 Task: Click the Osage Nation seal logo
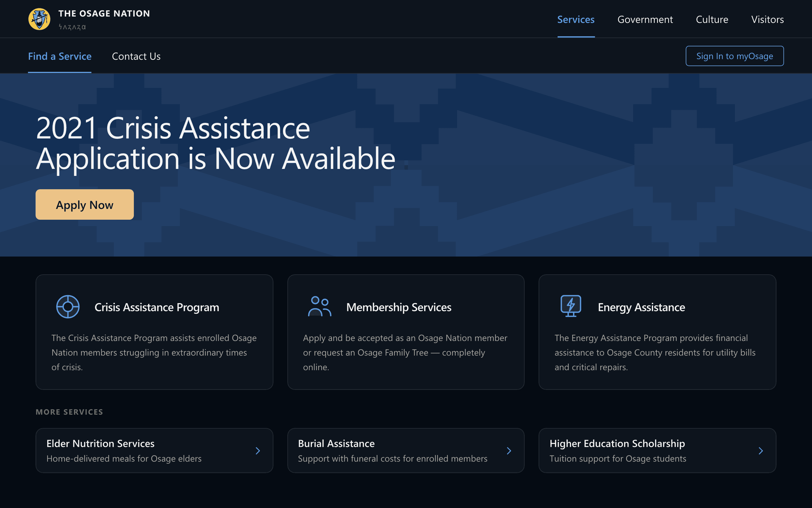click(x=39, y=19)
